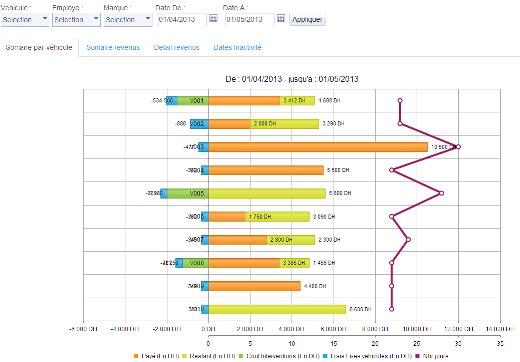Image resolution: width=520 pixels, height=362 pixels.
Task: Click axis tick label 25 on days axis
Action: click(417, 344)
